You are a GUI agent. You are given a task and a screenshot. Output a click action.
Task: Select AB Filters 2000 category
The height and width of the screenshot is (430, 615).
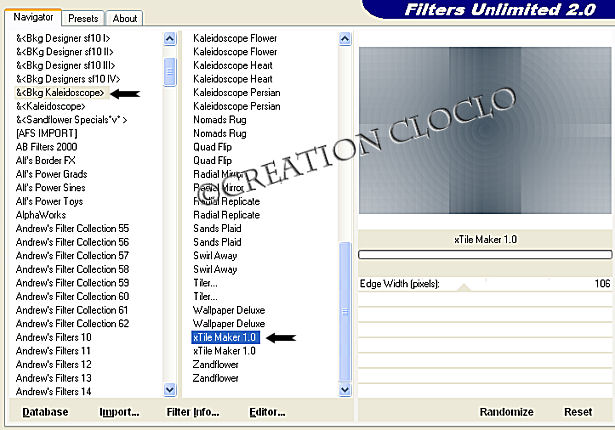click(x=47, y=147)
